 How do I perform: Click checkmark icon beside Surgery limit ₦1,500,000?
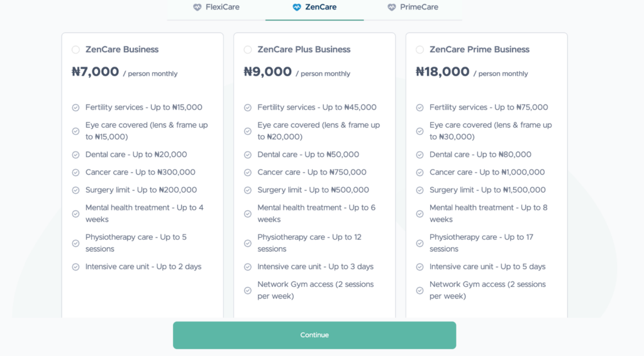click(419, 190)
